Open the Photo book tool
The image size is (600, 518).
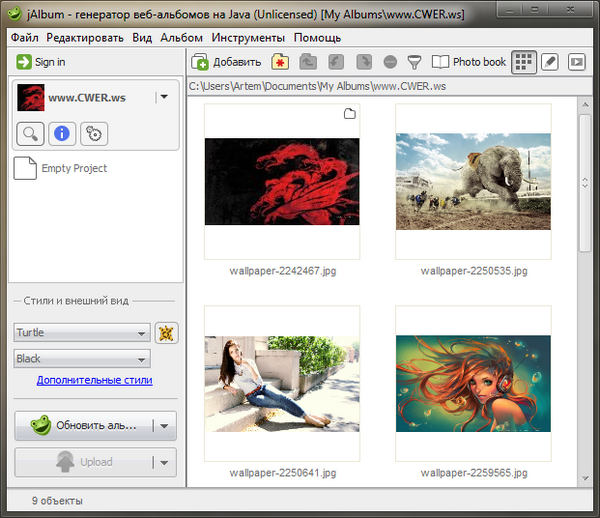(468, 62)
